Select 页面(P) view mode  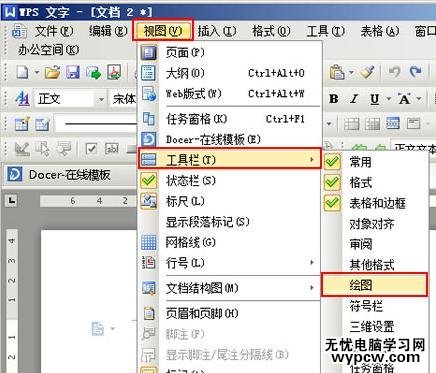point(230,53)
